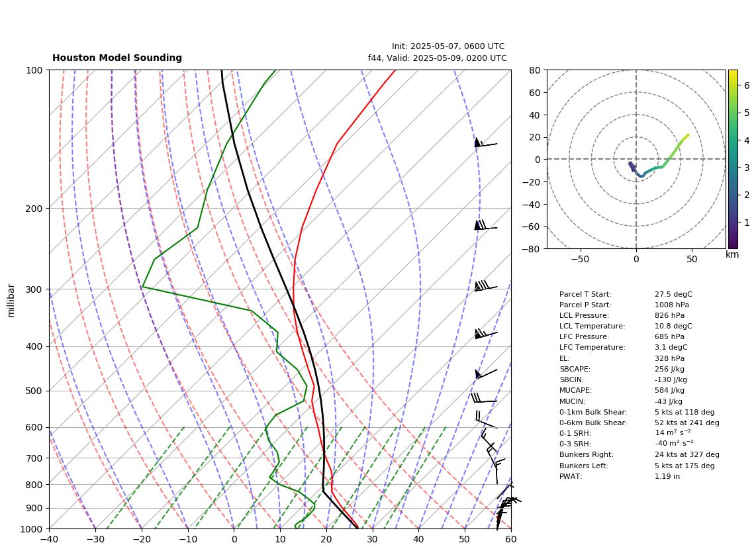Click the "MUCAPE:" label
The width and height of the screenshot is (756, 551).
click(576, 390)
